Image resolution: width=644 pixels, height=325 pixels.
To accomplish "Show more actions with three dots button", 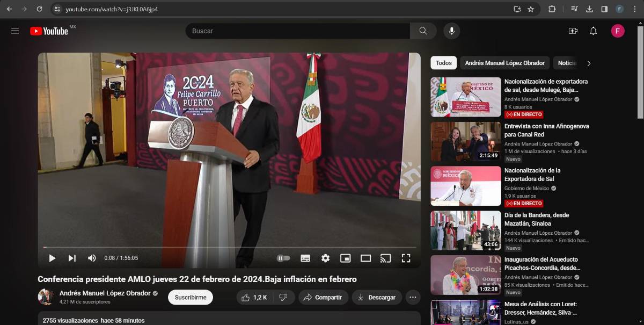I will [412, 297].
